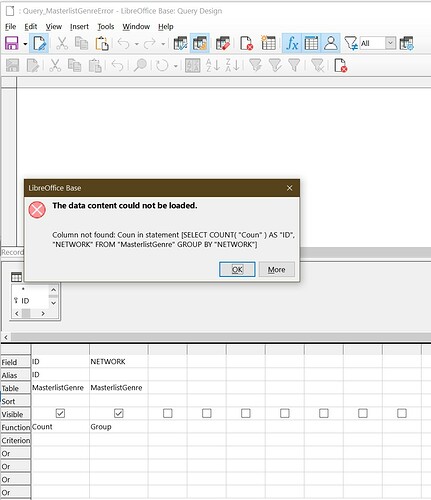Click OK in the error dialog
The height and width of the screenshot is (500, 431).
(x=237, y=269)
